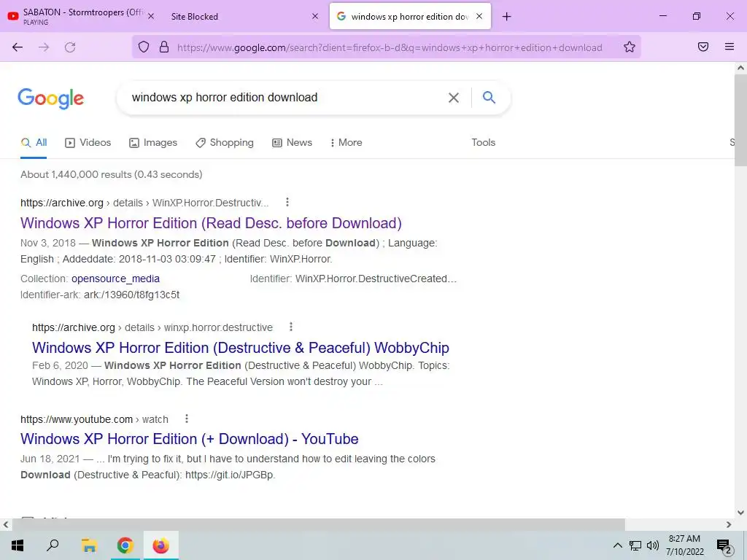
Task: Click the horizontal scrollbar right arrow
Action: pos(729,525)
